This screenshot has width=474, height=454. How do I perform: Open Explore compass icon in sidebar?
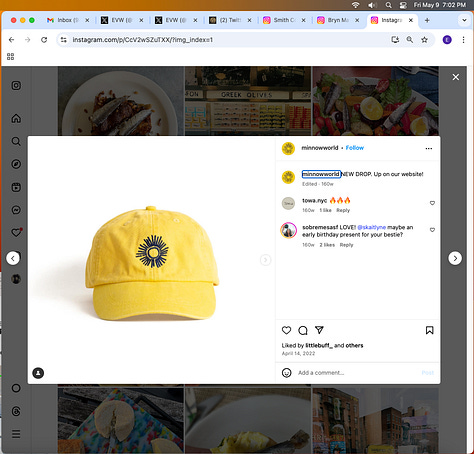16,164
